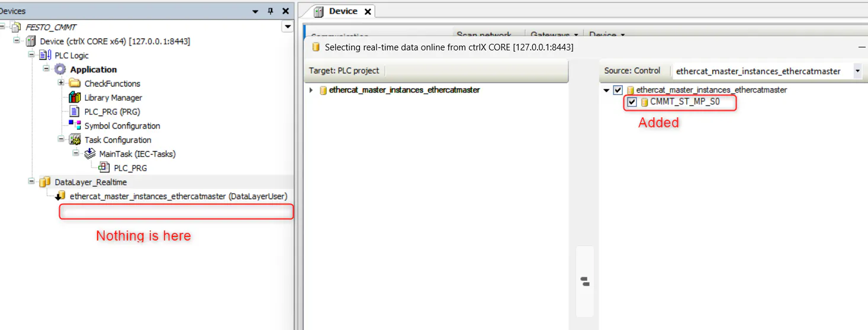The height and width of the screenshot is (330, 868).
Task: Select the Task Configuration icon
Action: click(75, 140)
